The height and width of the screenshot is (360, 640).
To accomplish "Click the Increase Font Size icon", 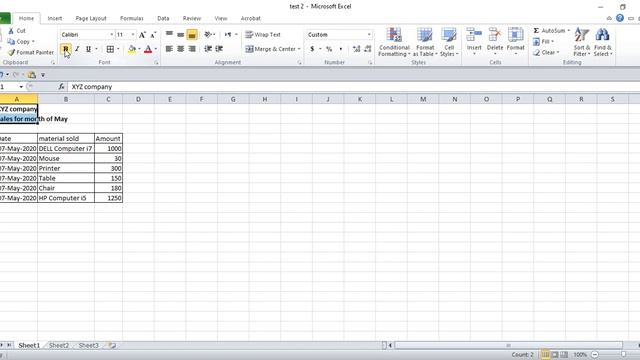I will [142, 35].
